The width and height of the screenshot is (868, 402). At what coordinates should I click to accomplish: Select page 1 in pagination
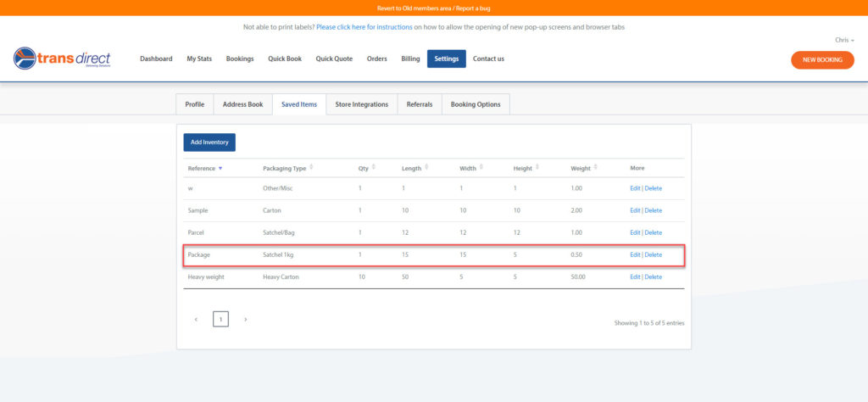point(221,319)
